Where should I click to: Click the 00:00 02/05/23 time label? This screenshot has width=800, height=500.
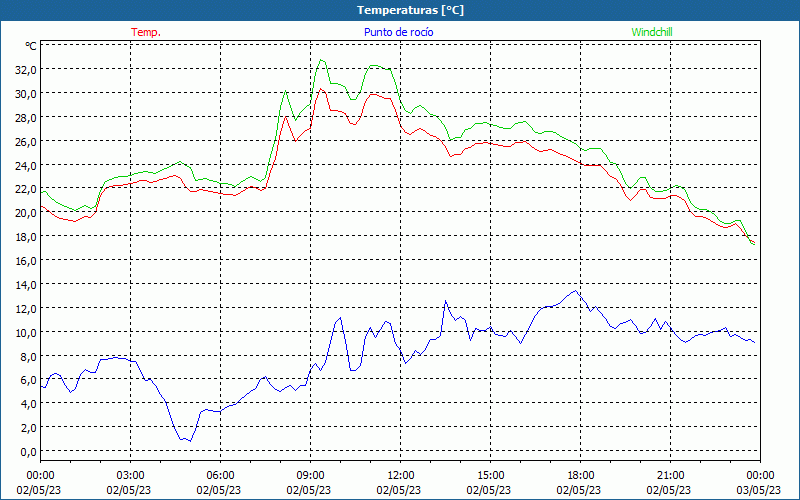[x=39, y=483]
